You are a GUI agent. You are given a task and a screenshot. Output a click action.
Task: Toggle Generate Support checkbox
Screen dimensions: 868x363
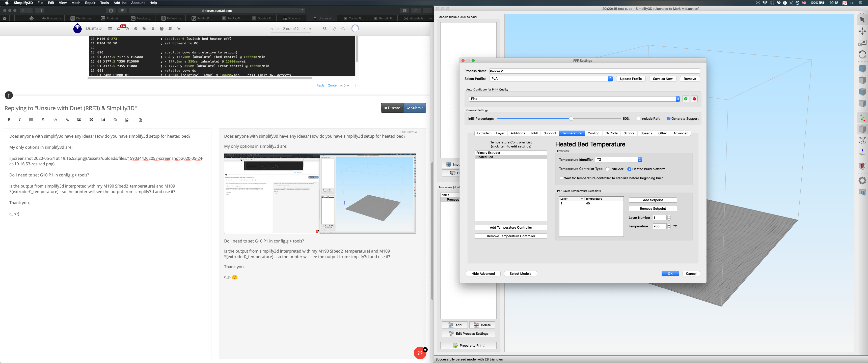pyautogui.click(x=668, y=118)
